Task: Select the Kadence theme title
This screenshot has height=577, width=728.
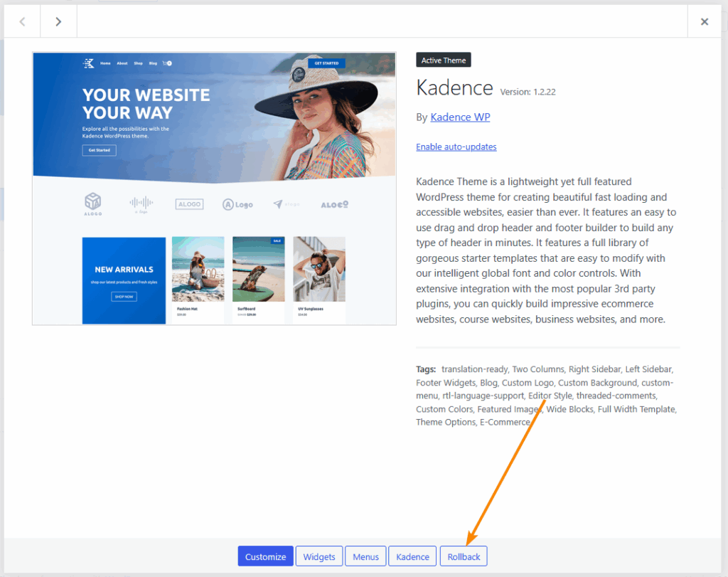Action: pos(454,88)
